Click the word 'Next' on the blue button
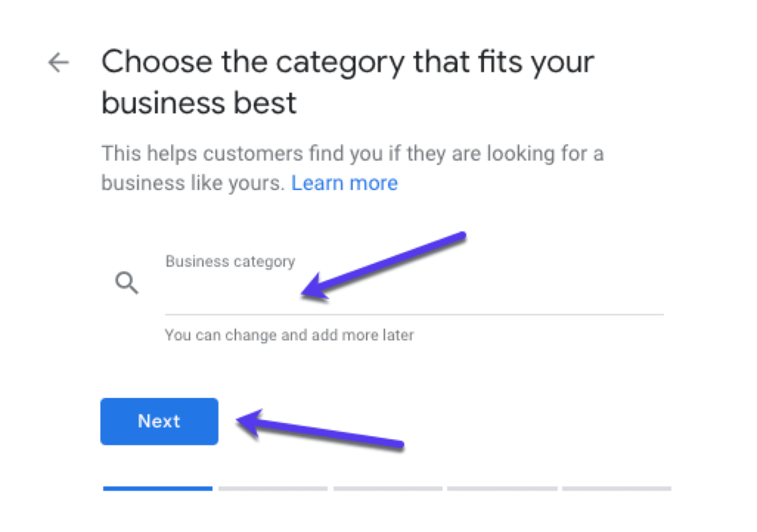 159,421
